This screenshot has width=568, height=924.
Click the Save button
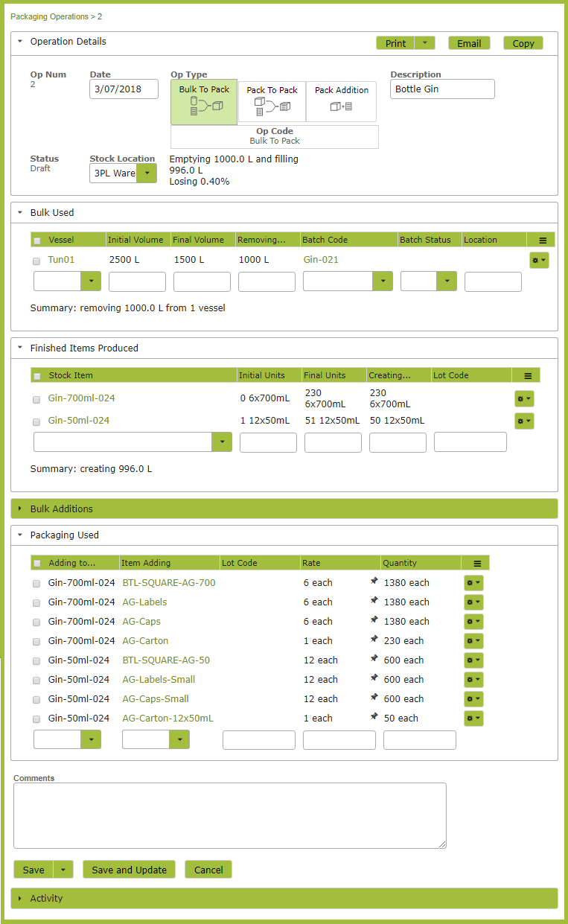[x=33, y=870]
